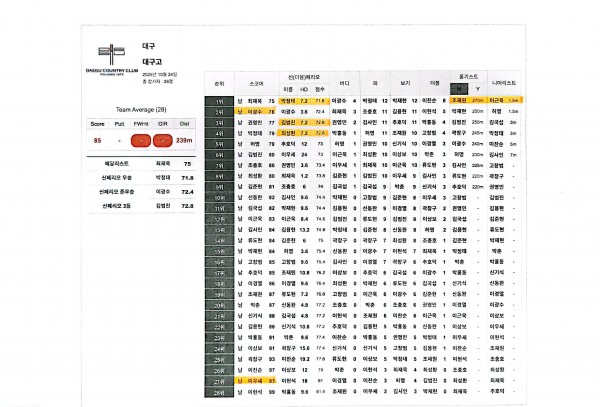Select the 2위 rank badge
Image resolution: width=600 pixels, height=407 pixels.
(218, 112)
